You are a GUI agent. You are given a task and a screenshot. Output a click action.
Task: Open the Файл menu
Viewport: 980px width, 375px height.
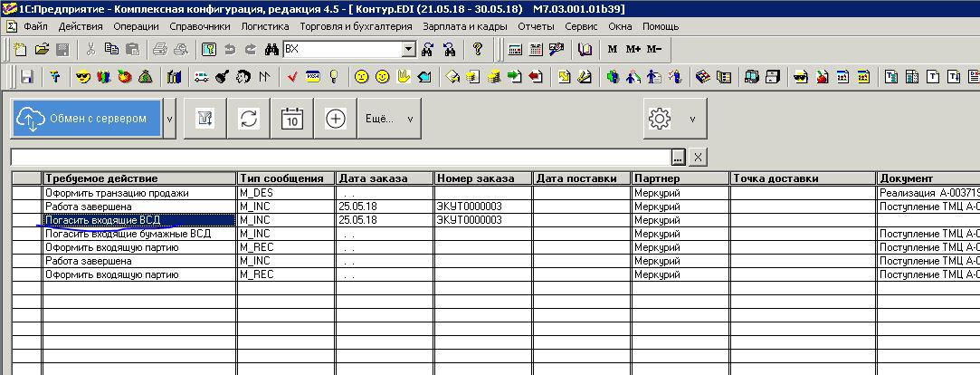(35, 26)
